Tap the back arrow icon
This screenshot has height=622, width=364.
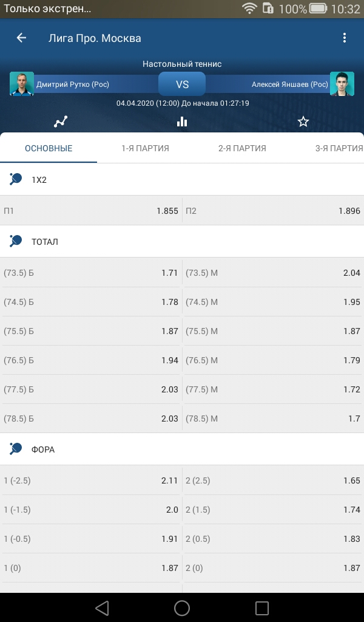click(x=21, y=38)
